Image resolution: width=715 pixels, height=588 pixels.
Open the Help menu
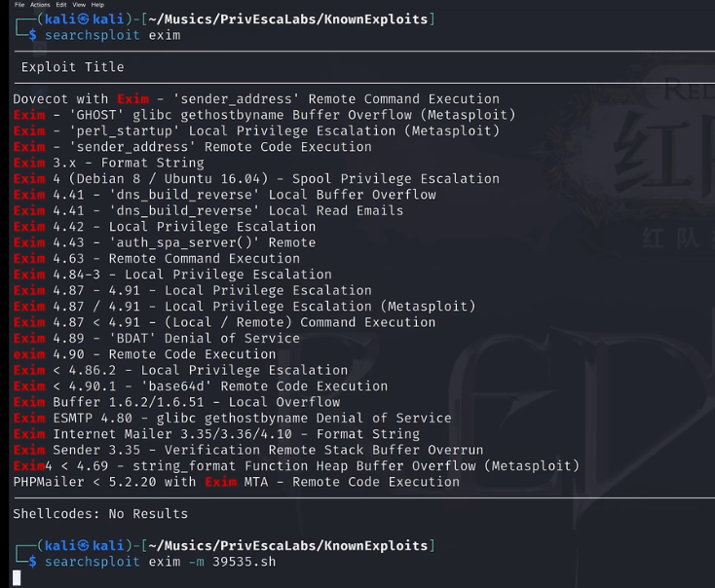click(97, 5)
